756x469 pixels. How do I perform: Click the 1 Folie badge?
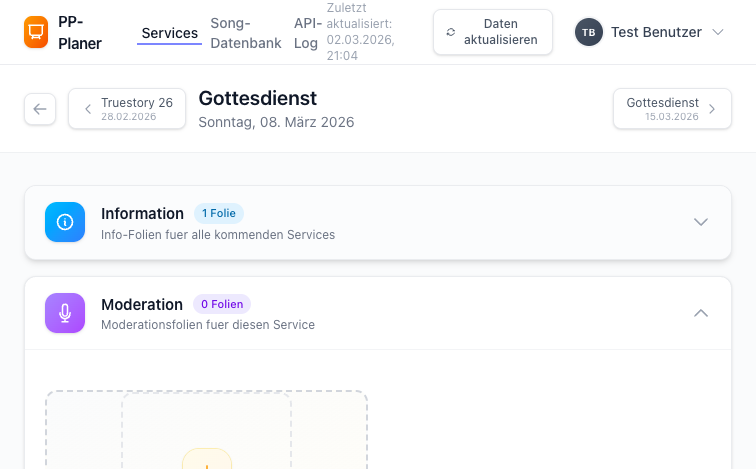[x=219, y=213]
